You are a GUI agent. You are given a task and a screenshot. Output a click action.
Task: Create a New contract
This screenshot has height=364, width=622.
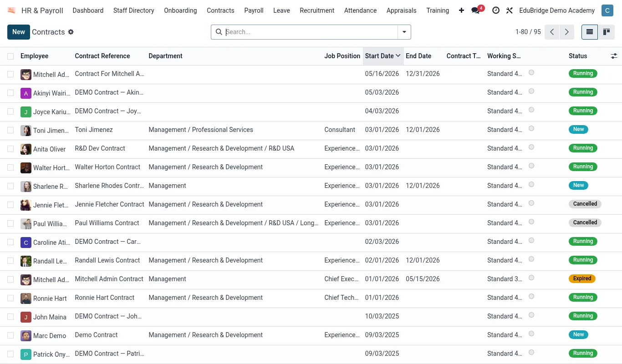[19, 32]
